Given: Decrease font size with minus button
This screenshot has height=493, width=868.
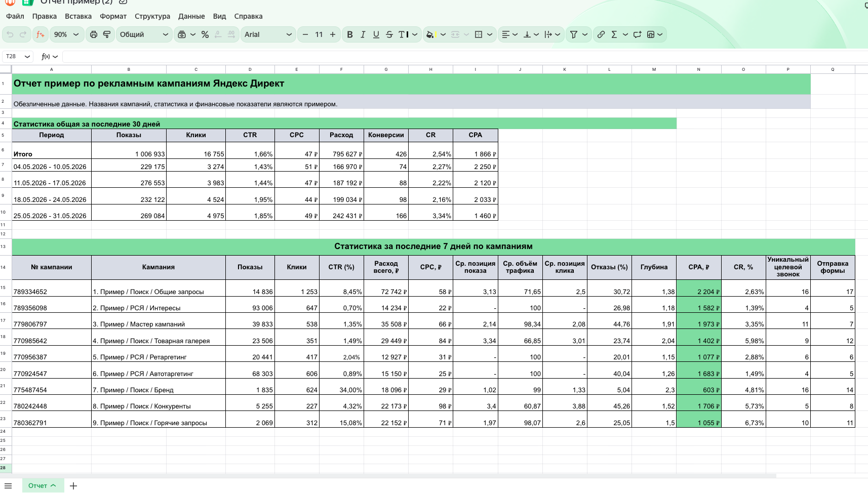Looking at the screenshot, I should pos(305,34).
